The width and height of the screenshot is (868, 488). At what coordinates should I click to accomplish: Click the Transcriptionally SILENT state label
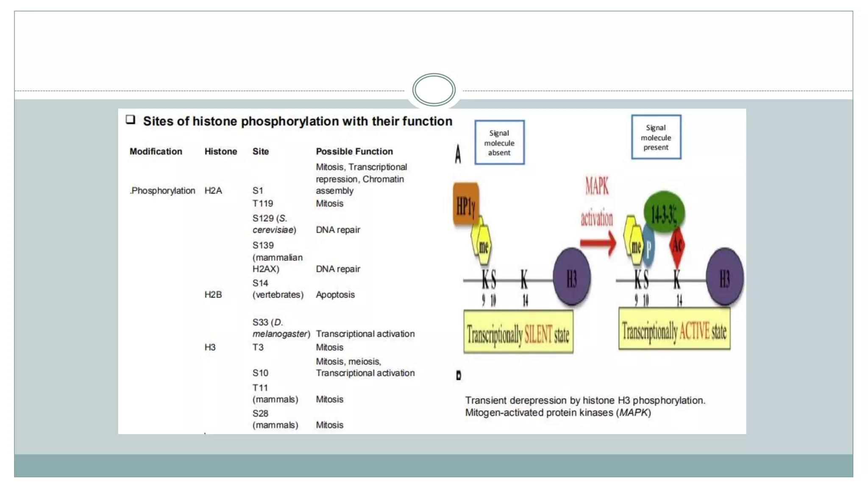518,333
